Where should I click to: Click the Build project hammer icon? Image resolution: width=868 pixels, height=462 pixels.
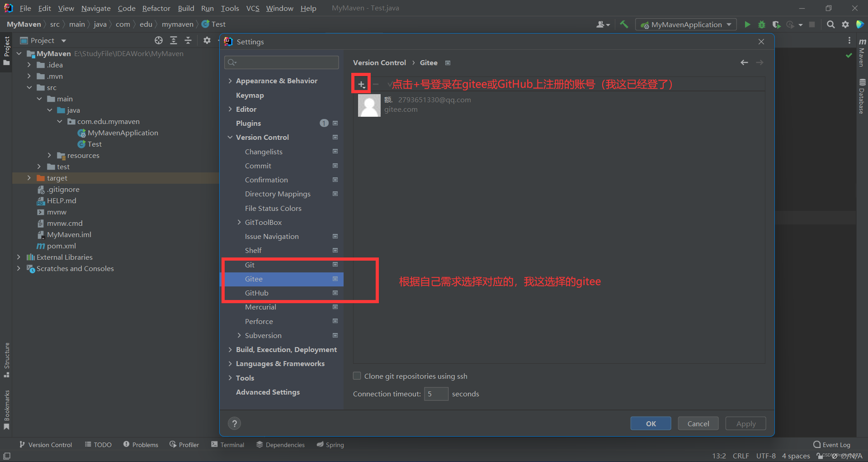click(624, 24)
